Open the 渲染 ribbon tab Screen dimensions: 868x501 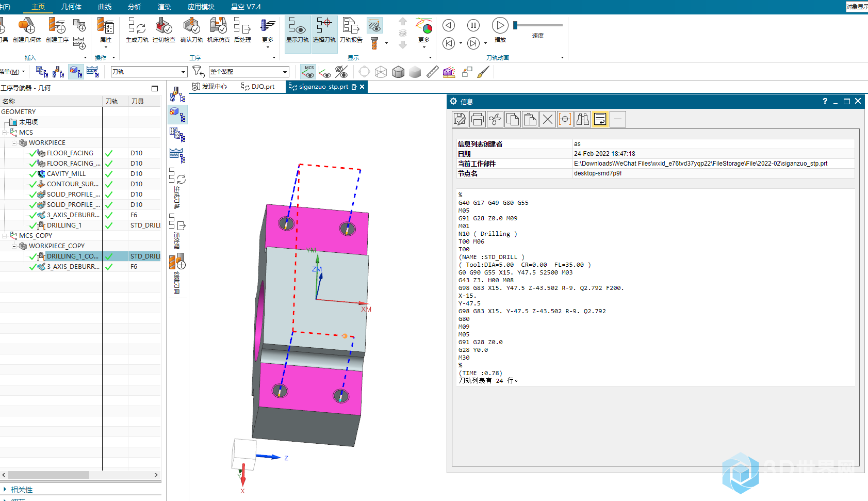coord(165,7)
